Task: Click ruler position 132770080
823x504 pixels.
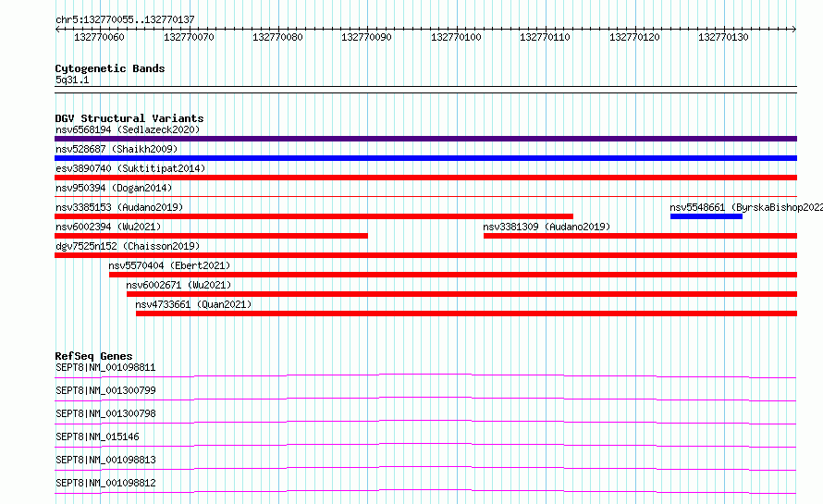Action: 277,37
